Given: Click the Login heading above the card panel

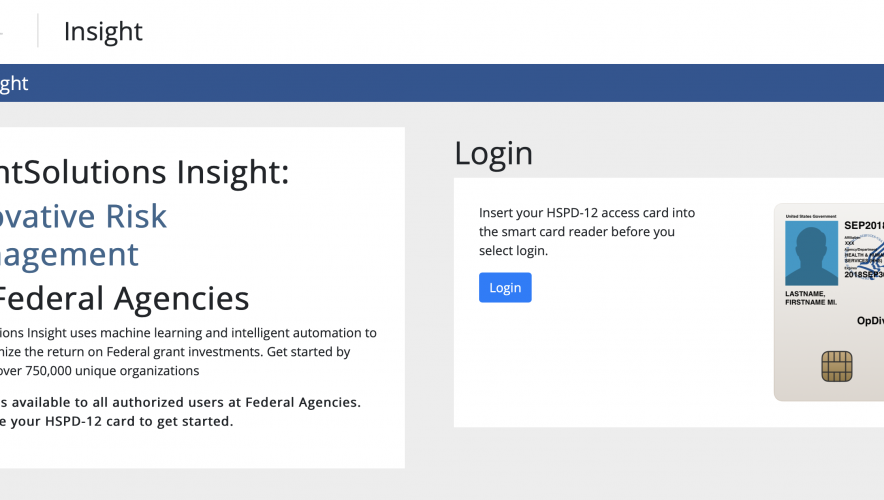Looking at the screenshot, I should (x=493, y=153).
